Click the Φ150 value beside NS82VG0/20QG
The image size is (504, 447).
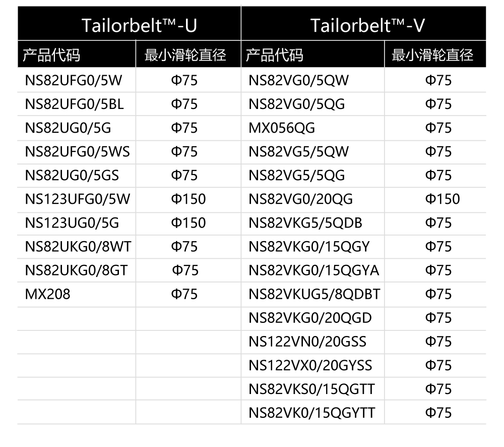coord(443,199)
